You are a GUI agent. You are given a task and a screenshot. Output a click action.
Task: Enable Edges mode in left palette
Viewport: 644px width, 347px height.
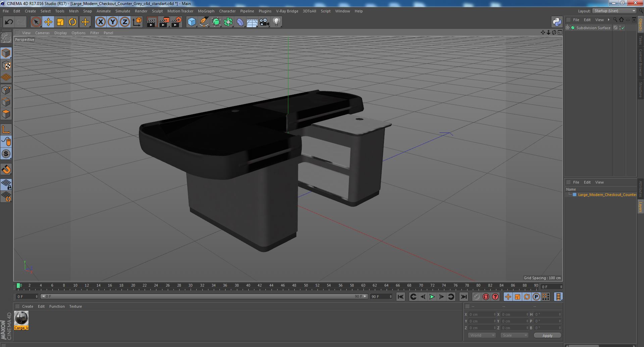coord(6,102)
